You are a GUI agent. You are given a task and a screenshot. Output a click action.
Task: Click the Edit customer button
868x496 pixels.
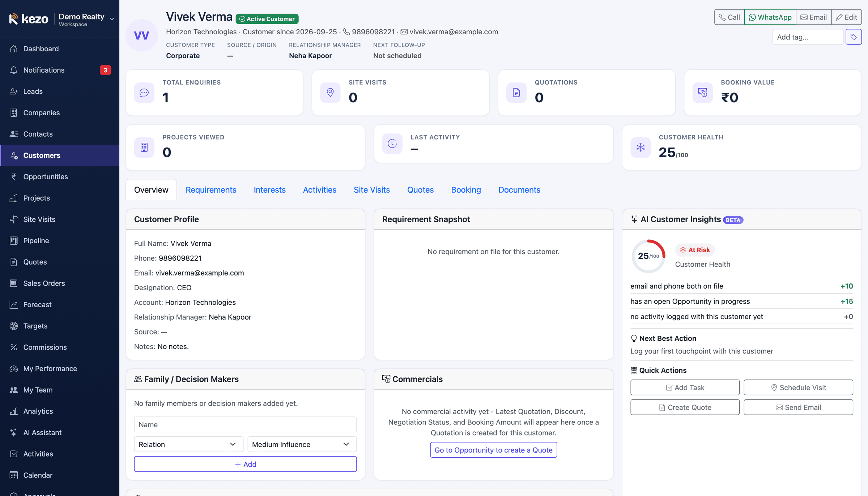(846, 17)
